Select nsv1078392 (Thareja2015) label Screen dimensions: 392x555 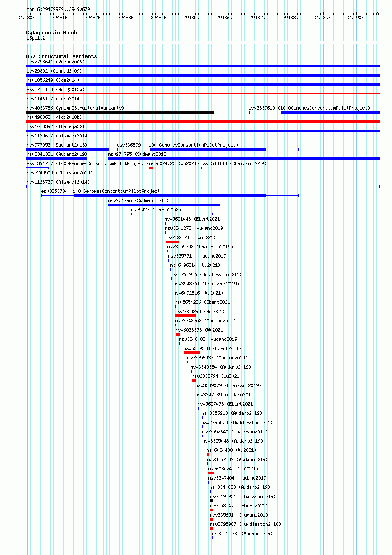[x=58, y=126]
